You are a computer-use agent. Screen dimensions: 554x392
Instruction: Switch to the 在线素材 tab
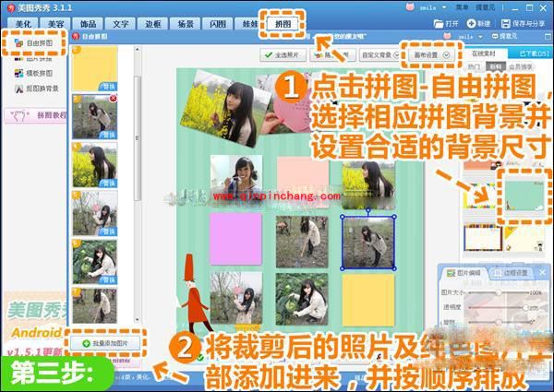tap(484, 53)
